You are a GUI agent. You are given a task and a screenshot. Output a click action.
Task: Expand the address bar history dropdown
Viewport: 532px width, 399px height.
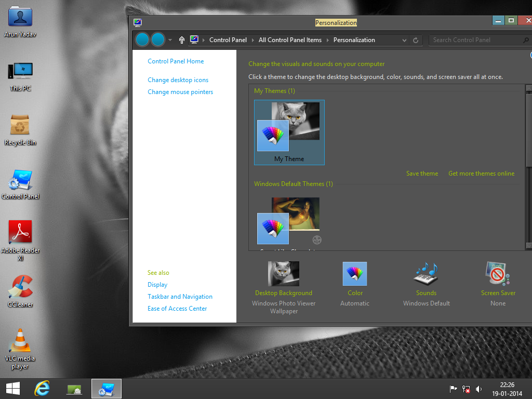[x=404, y=39]
